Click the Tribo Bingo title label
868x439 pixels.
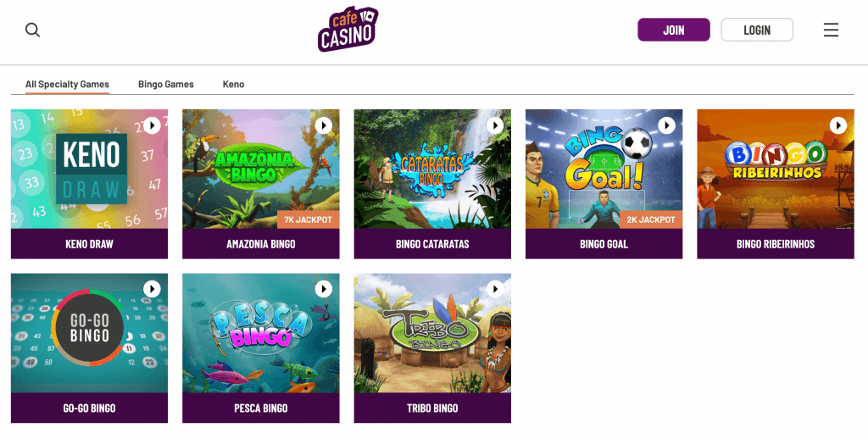pos(432,408)
